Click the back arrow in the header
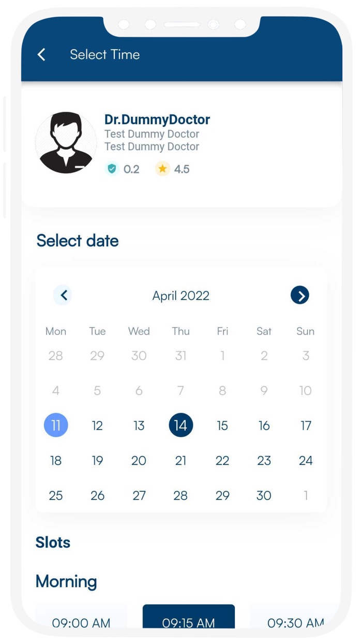This screenshot has height=644, width=362. tap(41, 54)
